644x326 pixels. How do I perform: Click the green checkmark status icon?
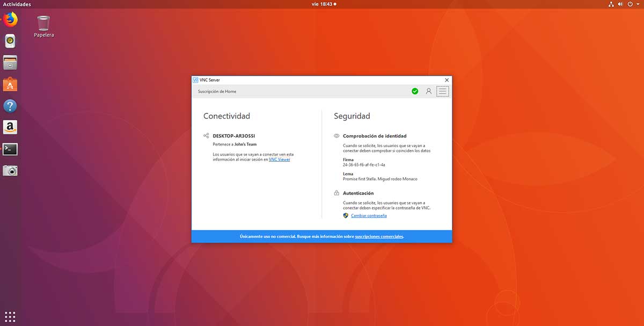415,91
